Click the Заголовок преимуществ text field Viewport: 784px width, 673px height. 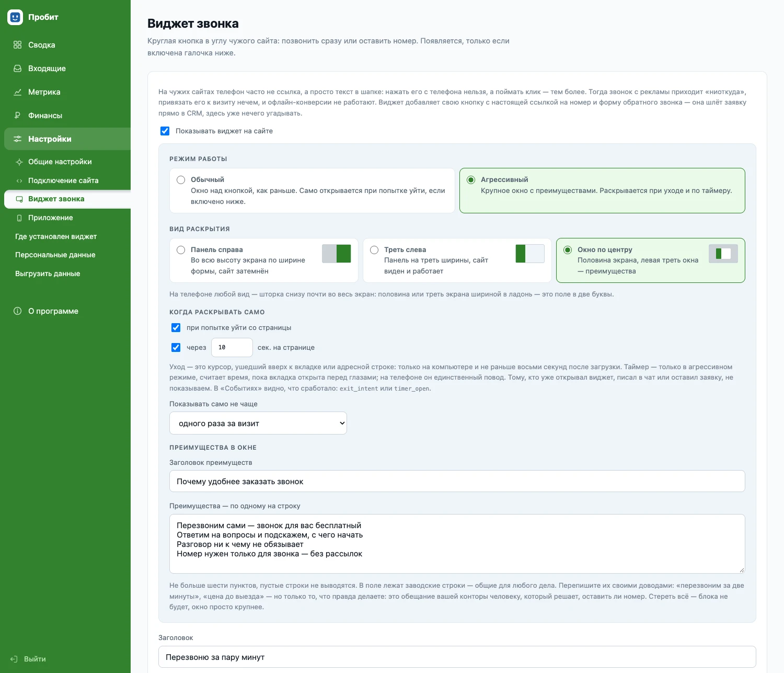pyautogui.click(x=457, y=482)
